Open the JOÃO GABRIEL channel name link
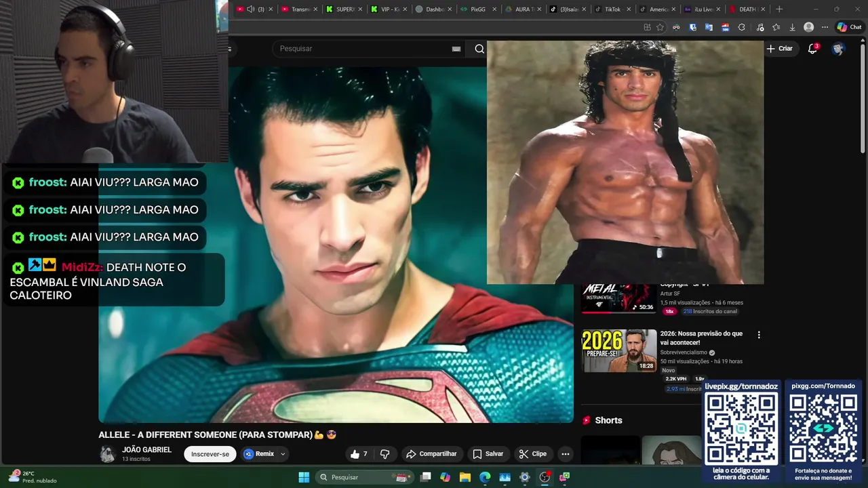The image size is (868, 488). pyautogui.click(x=146, y=450)
